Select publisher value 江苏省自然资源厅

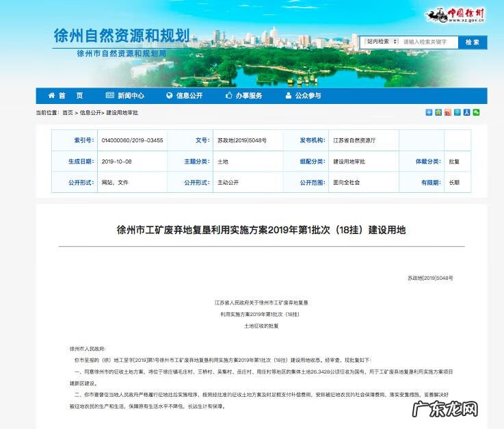354,140
